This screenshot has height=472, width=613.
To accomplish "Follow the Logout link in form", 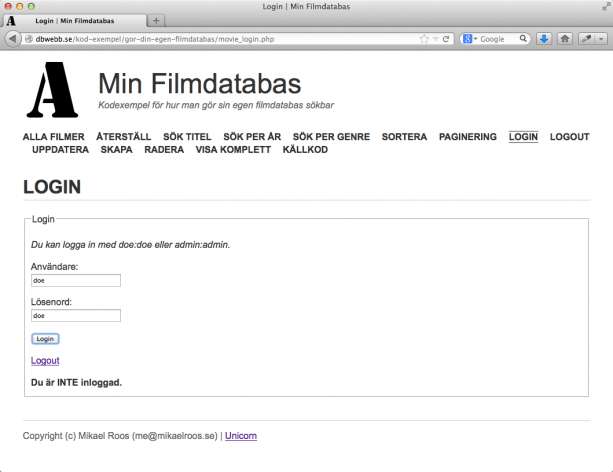I will click(45, 361).
